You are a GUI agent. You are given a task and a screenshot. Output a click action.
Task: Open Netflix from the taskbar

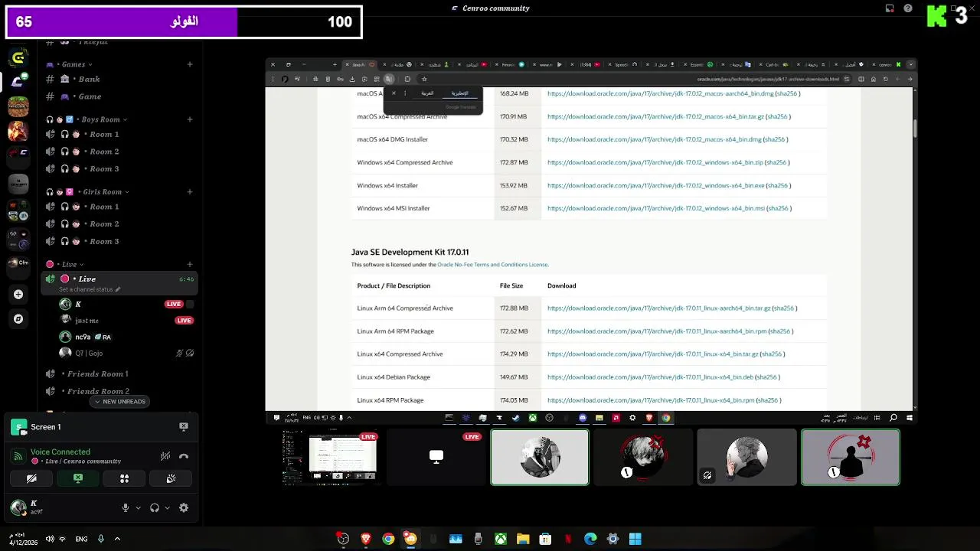point(567,539)
